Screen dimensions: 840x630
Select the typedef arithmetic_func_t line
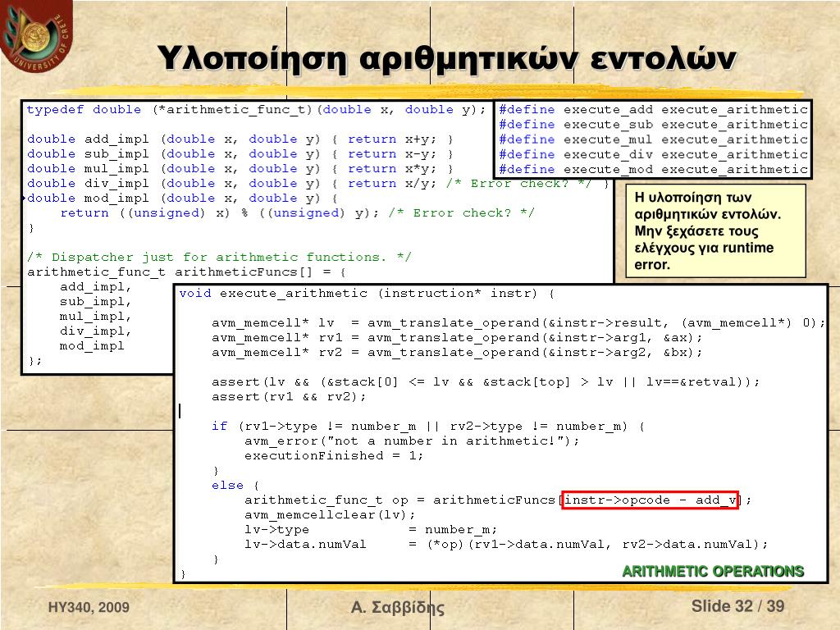point(256,110)
